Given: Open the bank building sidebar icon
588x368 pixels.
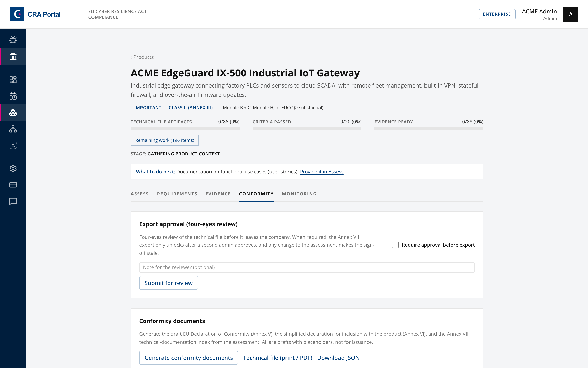Looking at the screenshot, I should coord(13,56).
